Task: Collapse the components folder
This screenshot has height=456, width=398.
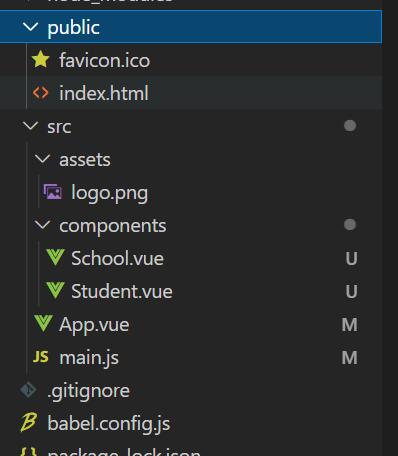Action: [43, 225]
